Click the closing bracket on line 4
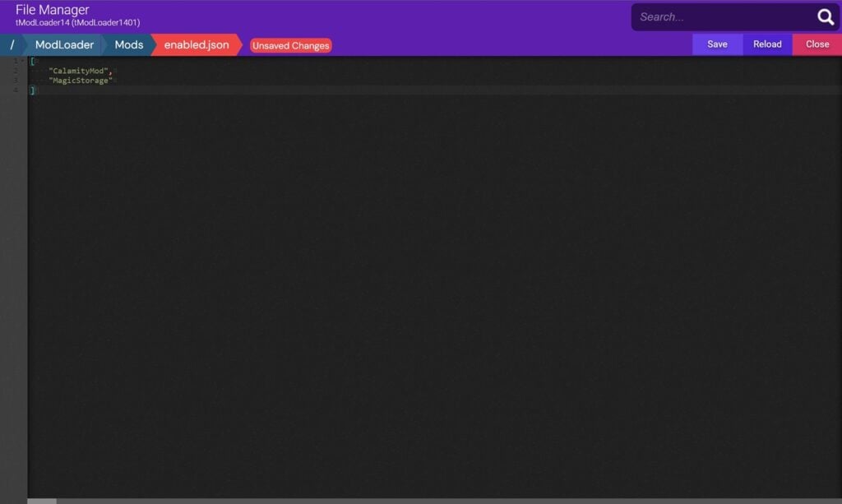Screen dimensions: 842x504 [x=32, y=90]
